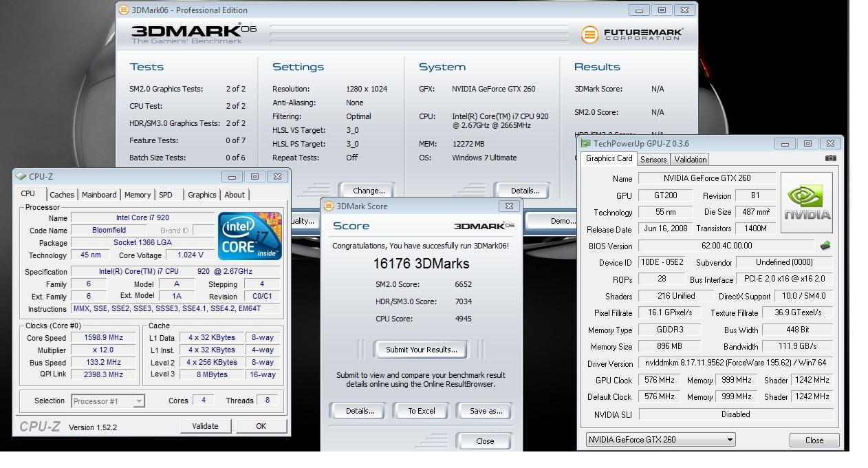Expand the NVIDIA GeForce GTX 260 dropdown in GPU-Z

[660, 440]
